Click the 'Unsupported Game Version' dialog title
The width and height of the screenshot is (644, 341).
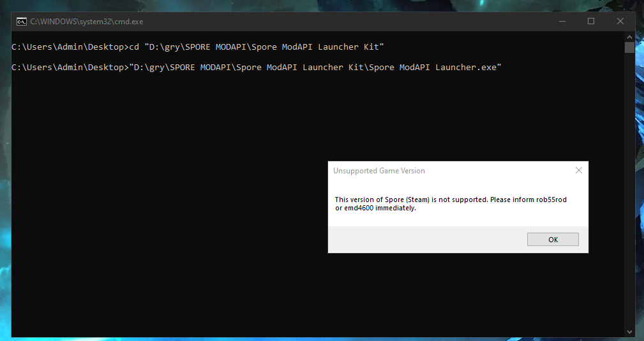click(379, 171)
